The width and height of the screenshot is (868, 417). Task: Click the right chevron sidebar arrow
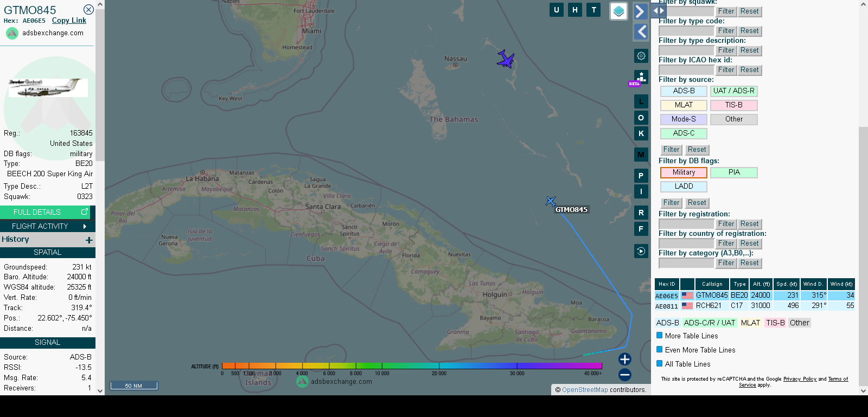tap(641, 11)
